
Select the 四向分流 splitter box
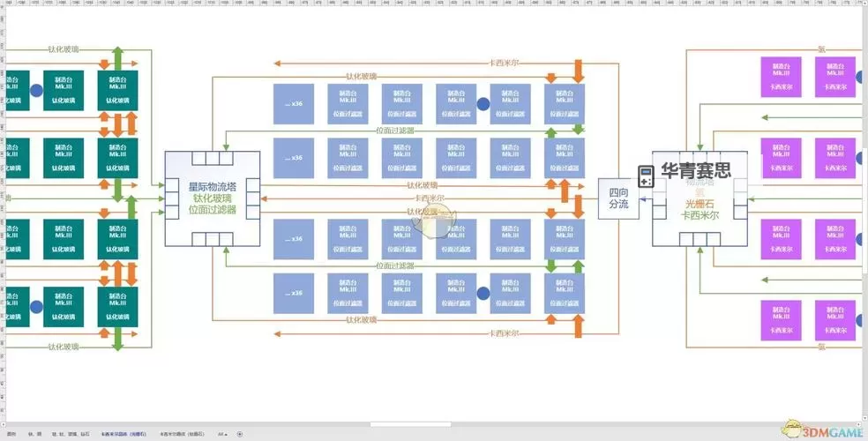pyautogui.click(x=618, y=198)
